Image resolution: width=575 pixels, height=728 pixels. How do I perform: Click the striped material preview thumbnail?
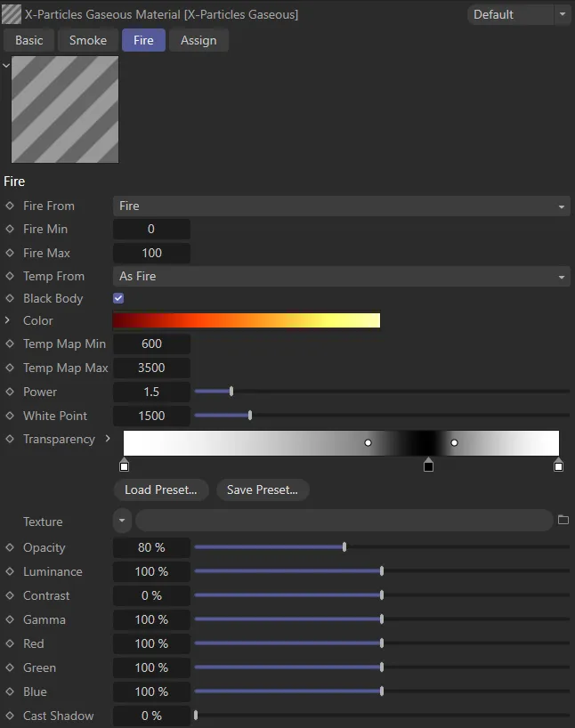pyautogui.click(x=65, y=109)
